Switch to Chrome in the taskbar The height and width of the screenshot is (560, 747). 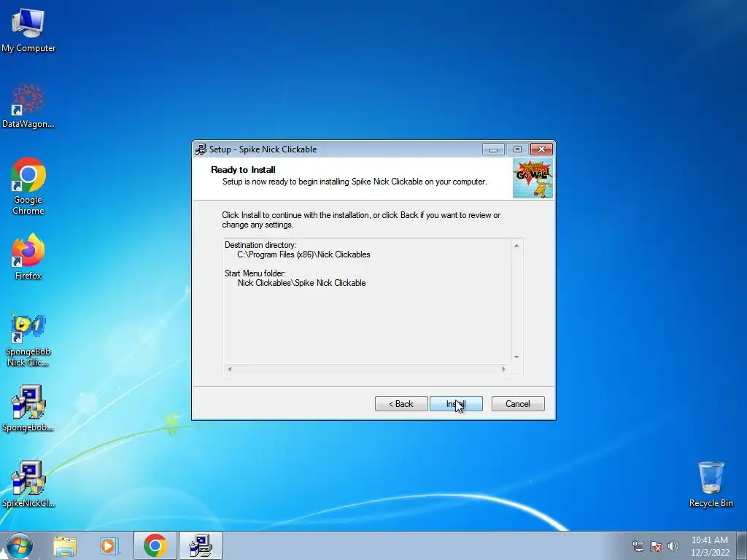pos(155,545)
